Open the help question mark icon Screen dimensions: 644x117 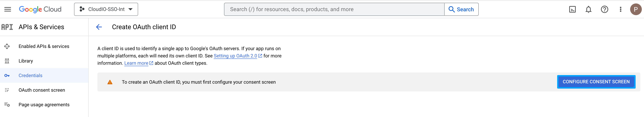pos(604,9)
